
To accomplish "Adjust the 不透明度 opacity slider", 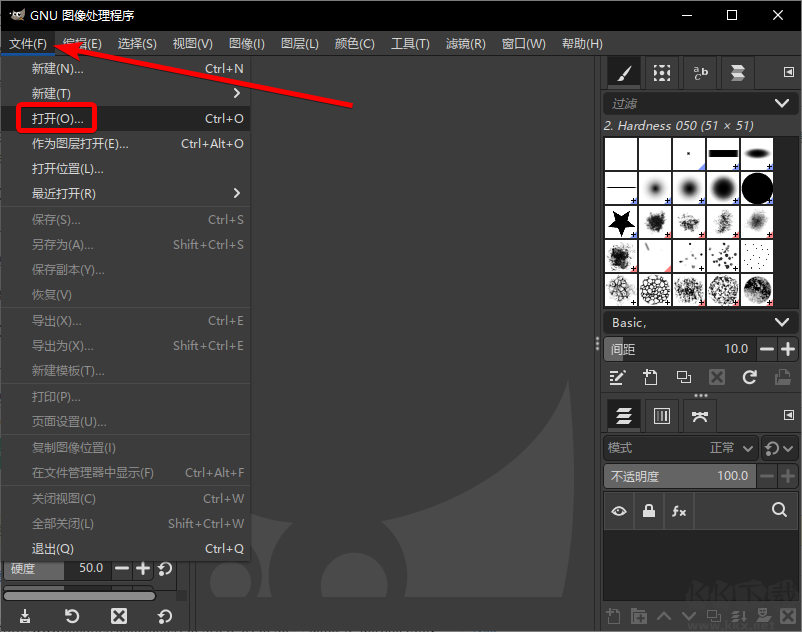I will click(x=679, y=477).
